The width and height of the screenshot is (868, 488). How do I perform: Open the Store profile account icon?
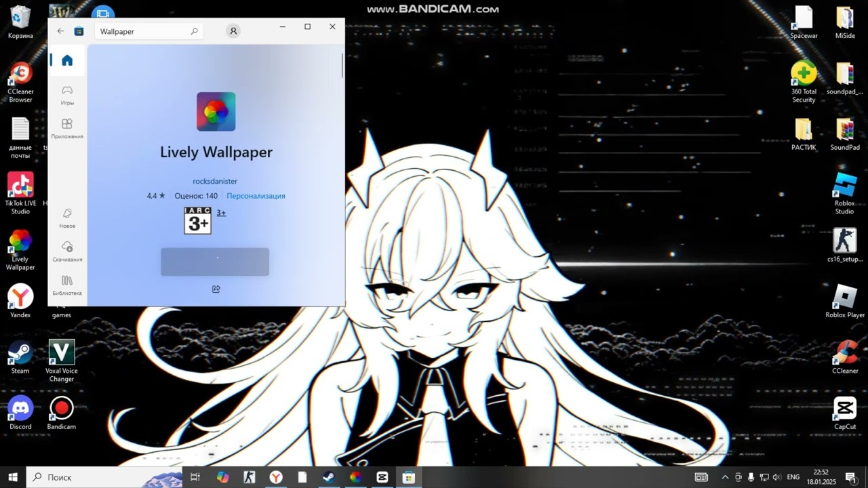233,31
